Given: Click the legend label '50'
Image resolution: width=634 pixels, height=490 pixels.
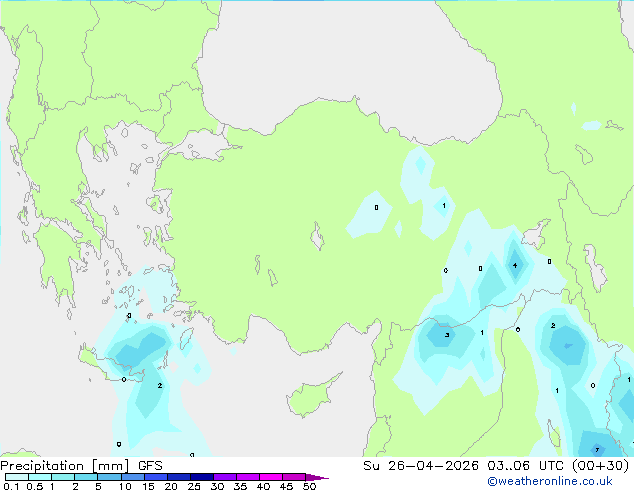Looking at the screenshot, I should pos(309,486).
